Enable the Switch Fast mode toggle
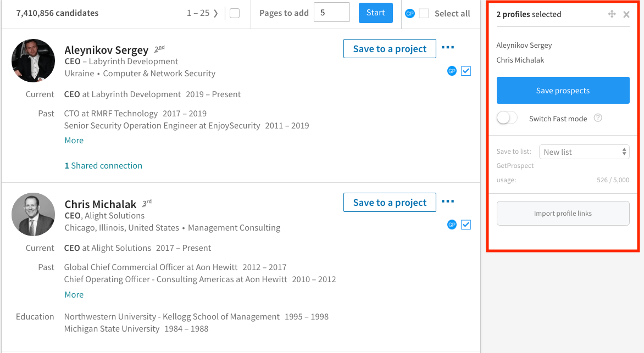Viewport: 644px width, 353px height. pyautogui.click(x=507, y=118)
